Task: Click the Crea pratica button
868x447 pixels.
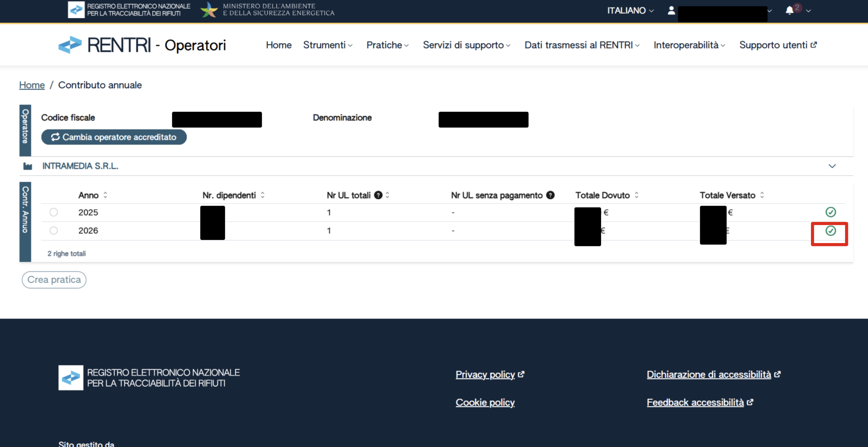Action: 54,280
